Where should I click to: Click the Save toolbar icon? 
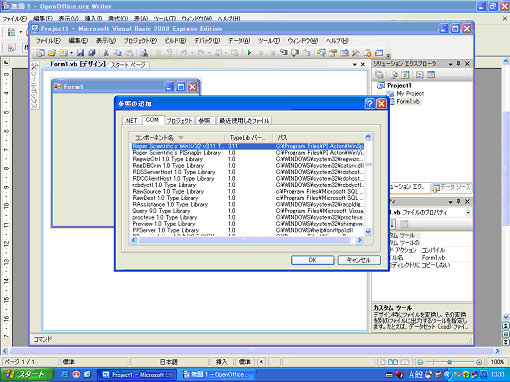tap(80, 53)
